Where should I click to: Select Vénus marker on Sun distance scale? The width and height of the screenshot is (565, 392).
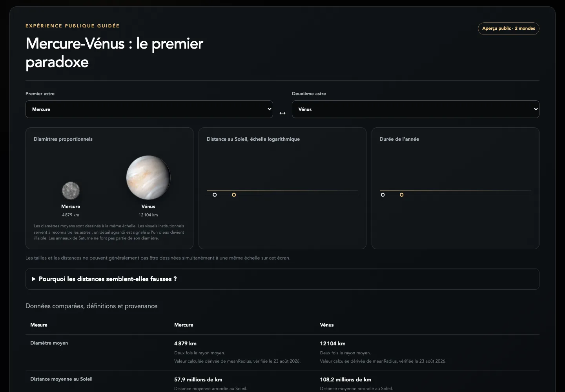[234, 195]
